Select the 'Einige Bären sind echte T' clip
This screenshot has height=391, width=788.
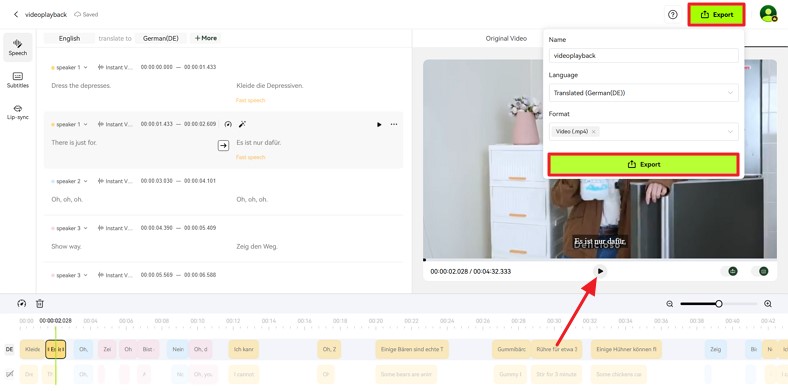pyautogui.click(x=412, y=349)
